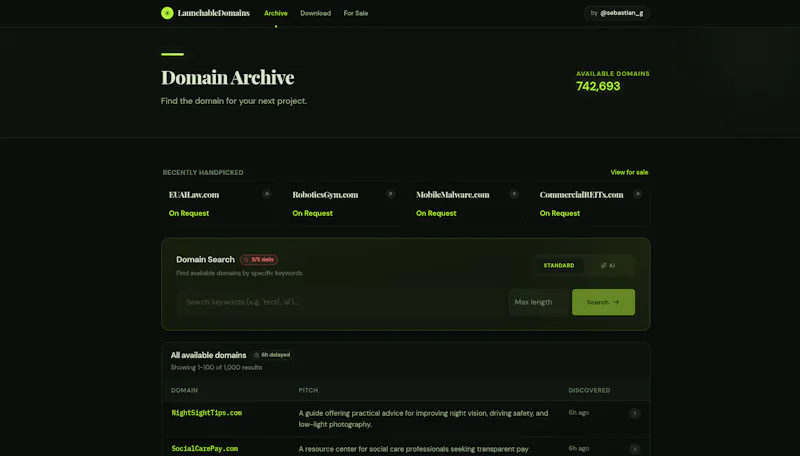Visit the @sebastian_g author link
Screen dimensions: 800x456
[617, 13]
